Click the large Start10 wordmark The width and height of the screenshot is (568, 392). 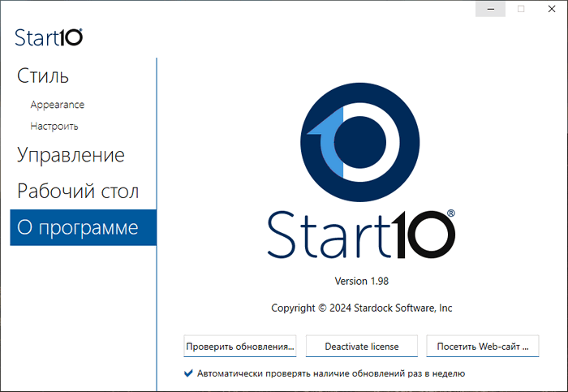pyautogui.click(x=361, y=235)
